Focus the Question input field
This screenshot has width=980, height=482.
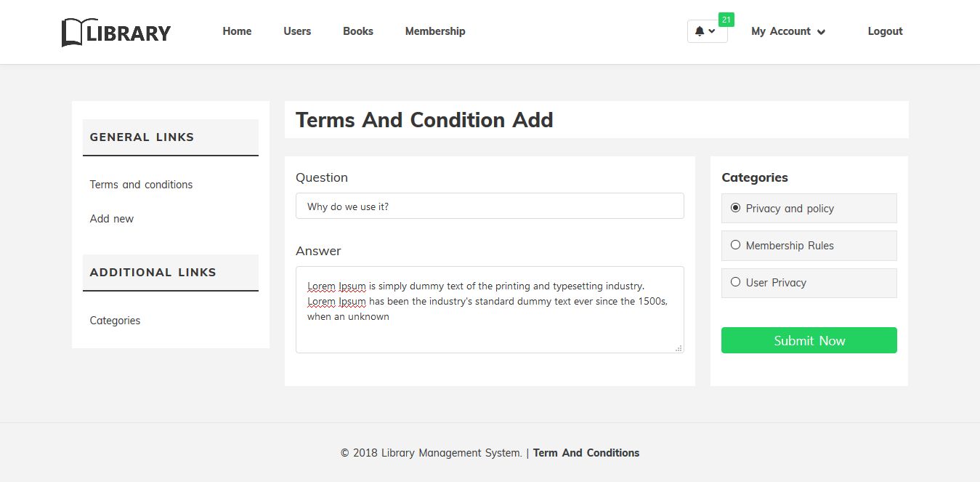point(490,206)
